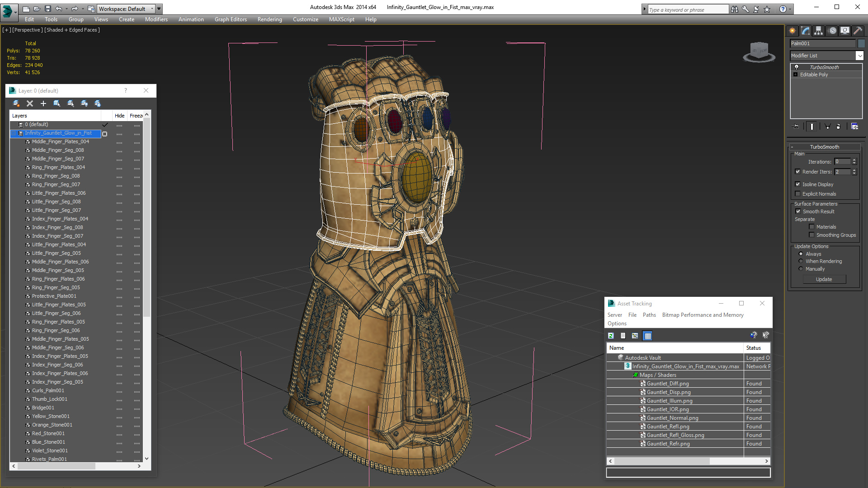
Task: Click the Project Folder icon
Action: 91,9
